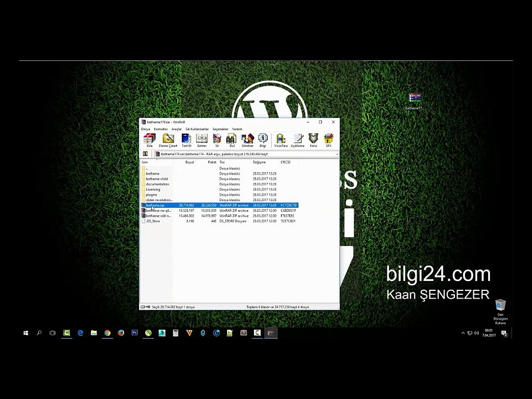
Task: Open the Komutlar menu
Action: point(161,129)
